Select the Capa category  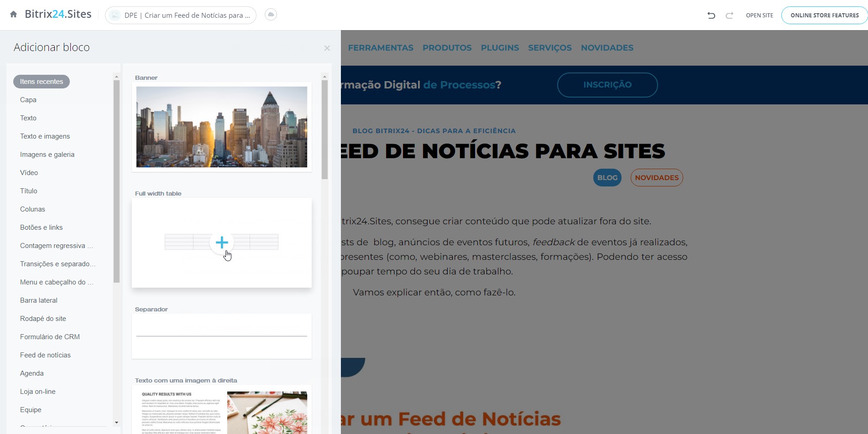tap(28, 100)
